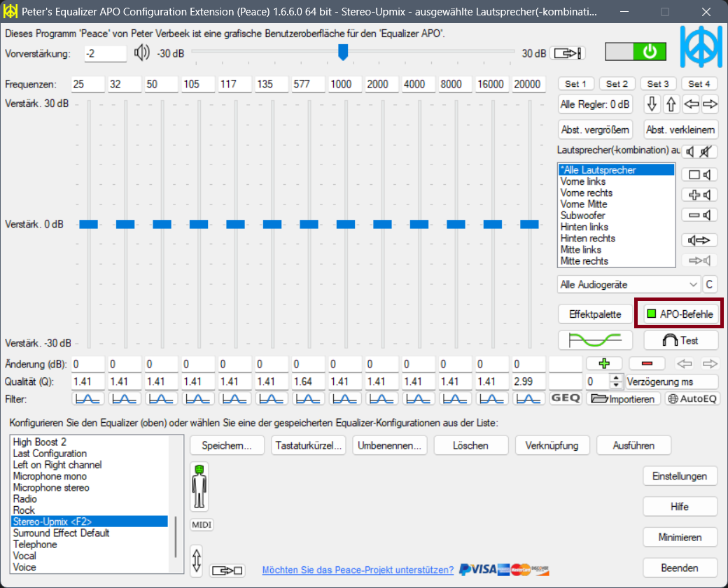Select Surround Effect Default configuration
Viewport: 728px width, 588px height.
pos(90,533)
